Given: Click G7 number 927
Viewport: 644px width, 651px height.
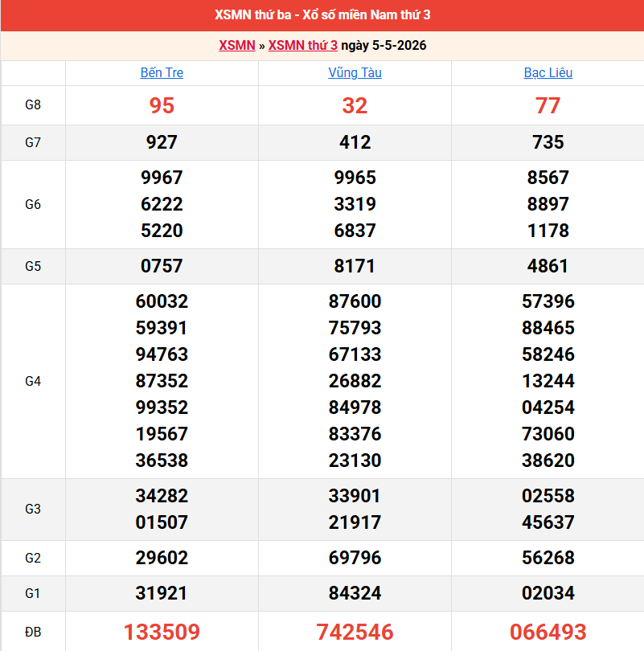Looking at the screenshot, I should click(162, 142).
